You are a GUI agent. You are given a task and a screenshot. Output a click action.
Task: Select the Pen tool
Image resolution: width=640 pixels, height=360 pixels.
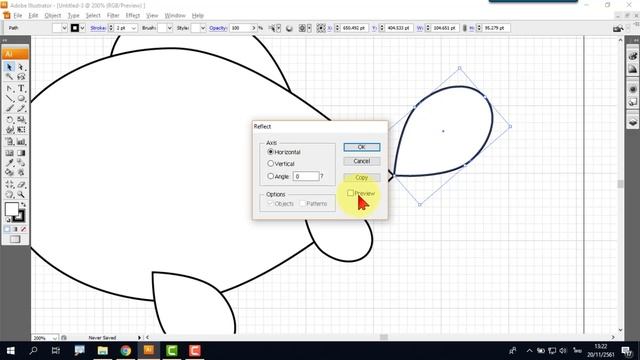[x=9, y=88]
